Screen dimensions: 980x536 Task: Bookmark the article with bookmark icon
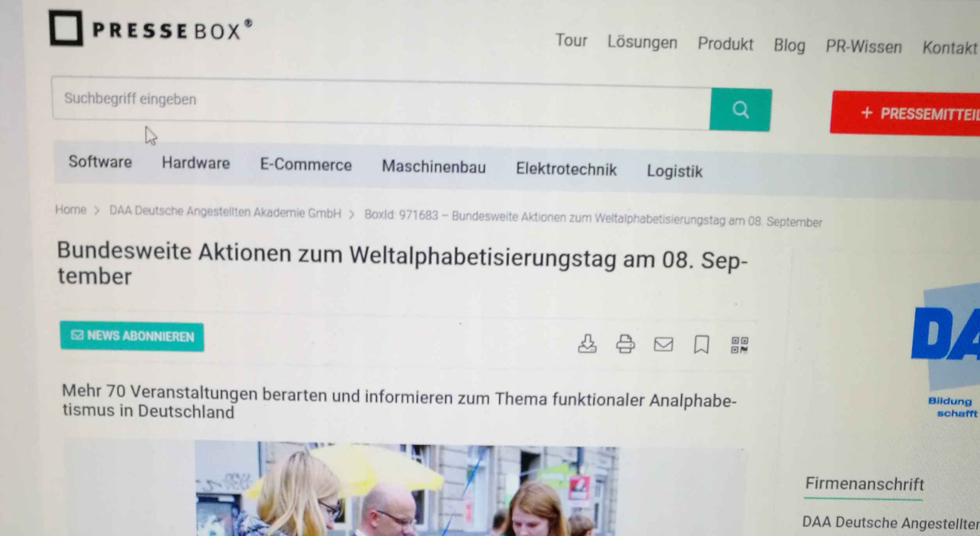(x=701, y=345)
